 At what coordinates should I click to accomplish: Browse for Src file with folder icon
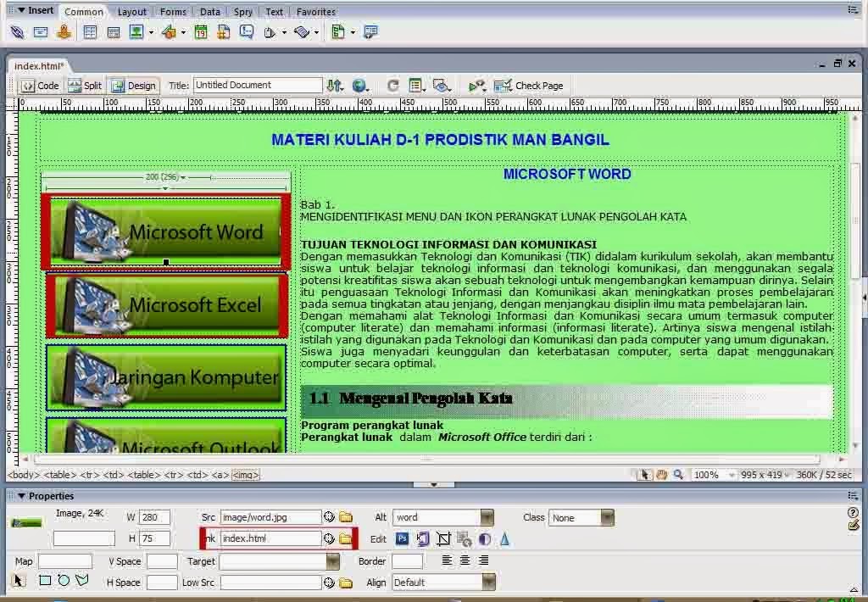[346, 516]
